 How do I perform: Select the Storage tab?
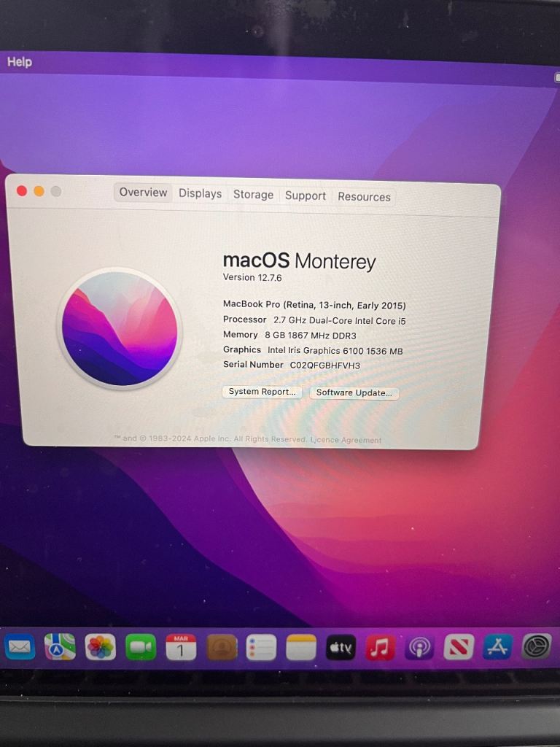pyautogui.click(x=253, y=195)
